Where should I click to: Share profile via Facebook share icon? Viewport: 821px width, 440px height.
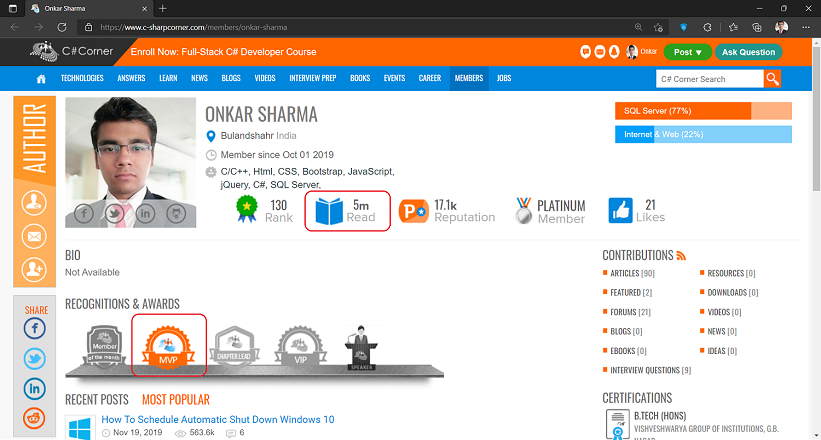coord(35,328)
